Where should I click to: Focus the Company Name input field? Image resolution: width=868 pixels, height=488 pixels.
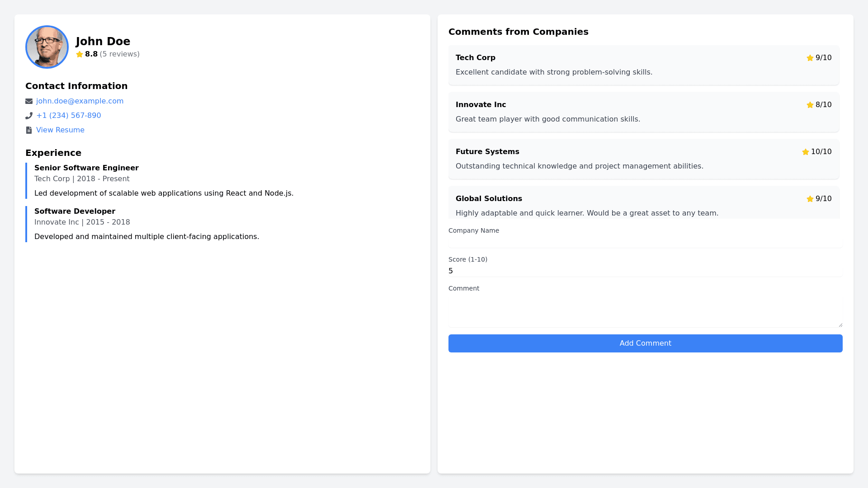(645, 242)
